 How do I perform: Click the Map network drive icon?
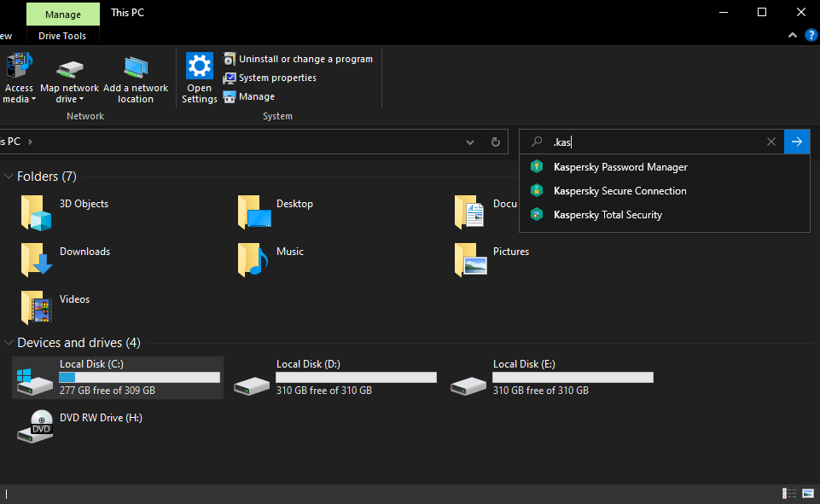click(x=70, y=68)
